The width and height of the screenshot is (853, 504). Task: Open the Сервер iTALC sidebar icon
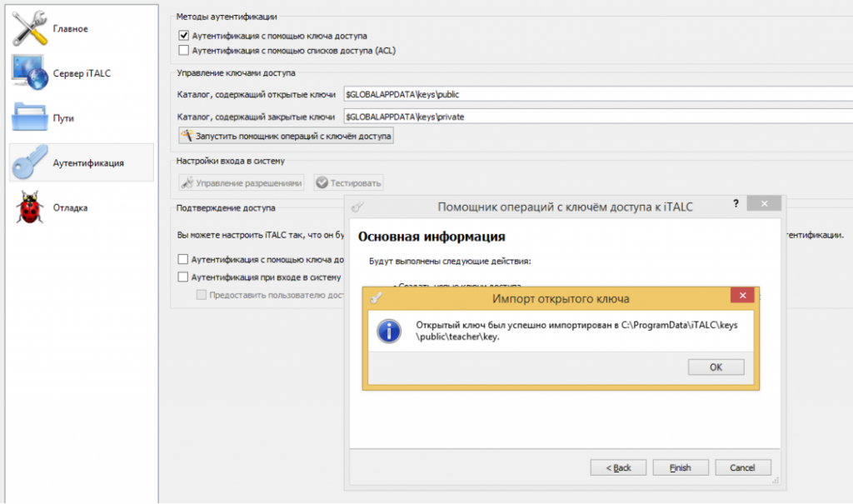pos(29,72)
